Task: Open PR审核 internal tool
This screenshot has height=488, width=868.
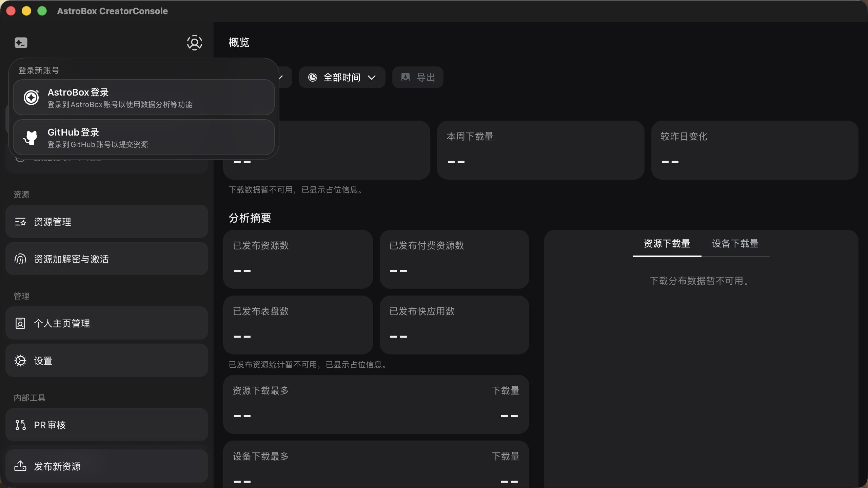Action: coord(107,425)
